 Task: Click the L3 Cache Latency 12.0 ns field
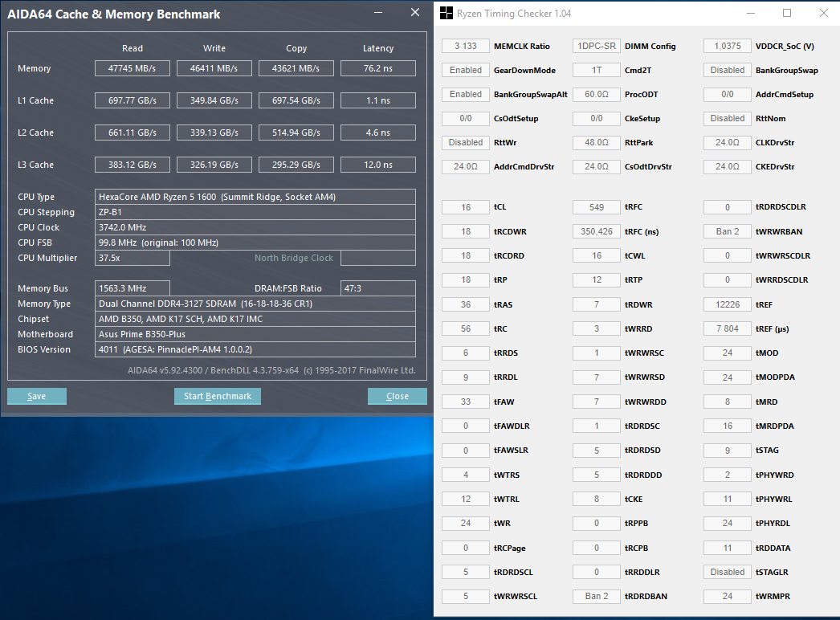click(x=378, y=165)
